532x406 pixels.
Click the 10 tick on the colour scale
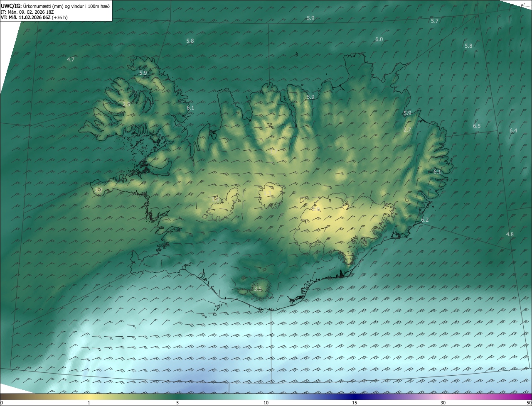[x=266, y=403]
